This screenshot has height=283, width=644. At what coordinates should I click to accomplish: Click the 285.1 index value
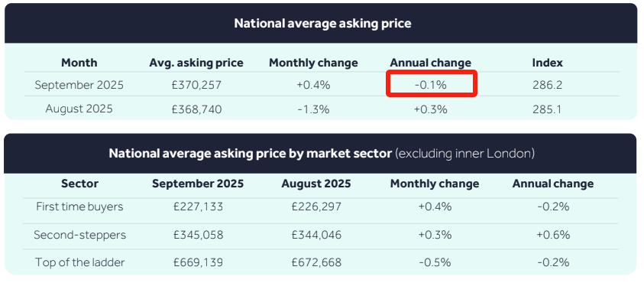tap(548, 109)
